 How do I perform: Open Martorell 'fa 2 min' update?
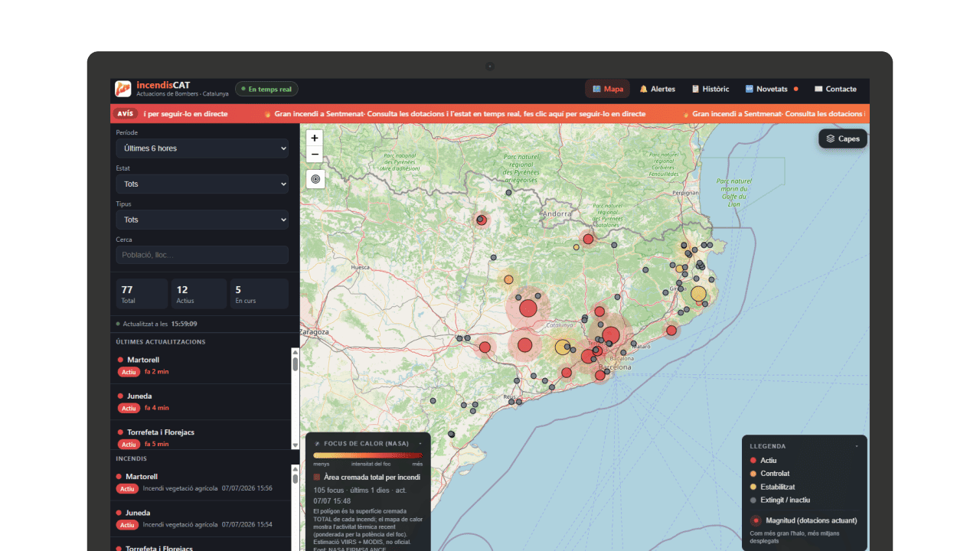point(201,365)
